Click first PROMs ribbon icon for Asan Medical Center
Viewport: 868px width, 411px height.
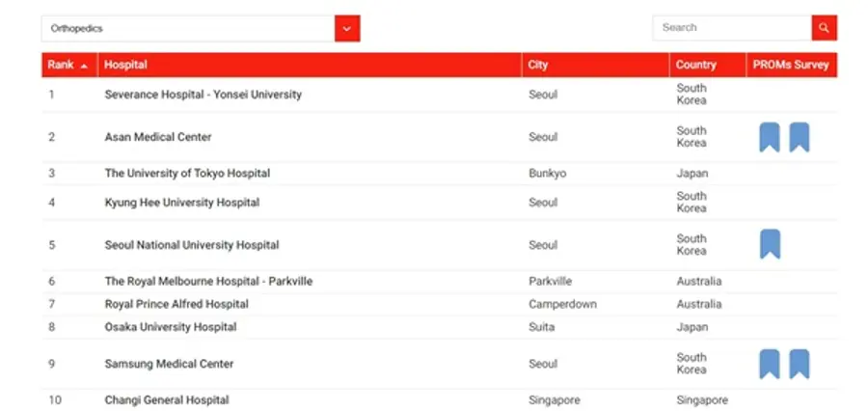769,137
